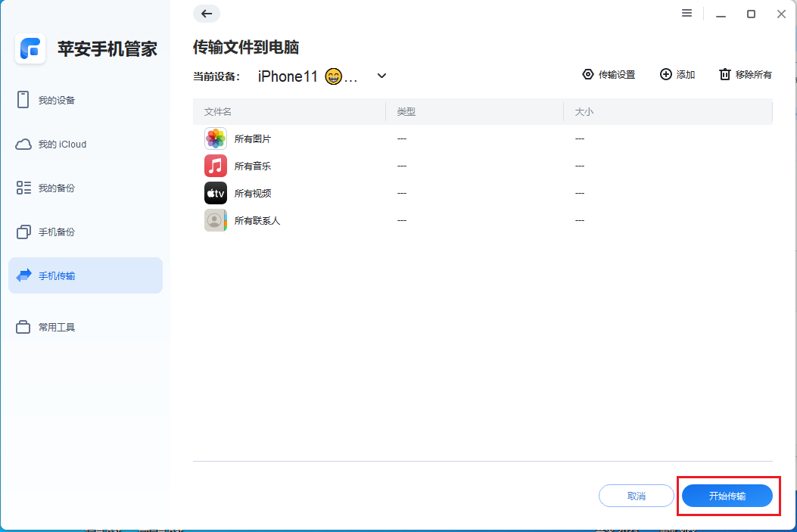Click the back arrow button
This screenshot has width=797, height=532.
click(x=205, y=14)
